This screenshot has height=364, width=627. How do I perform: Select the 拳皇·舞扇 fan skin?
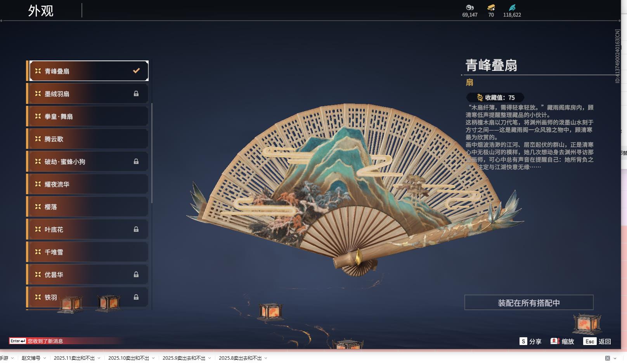pos(89,116)
